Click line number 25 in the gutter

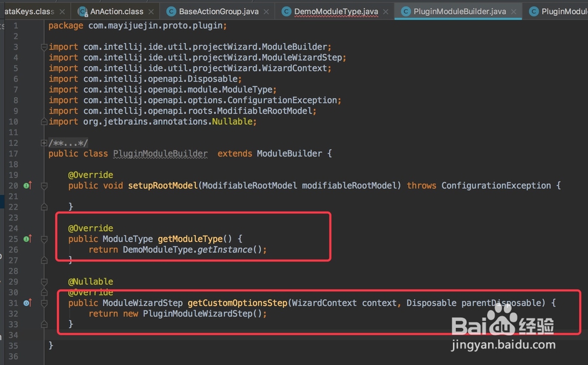coord(14,238)
